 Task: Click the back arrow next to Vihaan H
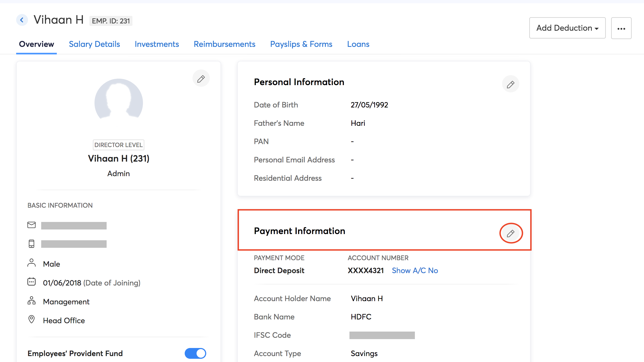[22, 20]
